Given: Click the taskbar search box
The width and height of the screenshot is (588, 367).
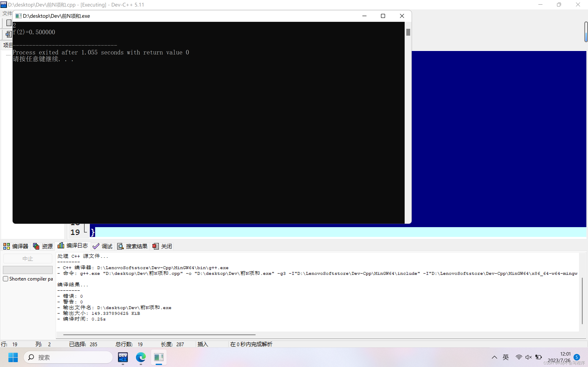Looking at the screenshot, I should [68, 357].
